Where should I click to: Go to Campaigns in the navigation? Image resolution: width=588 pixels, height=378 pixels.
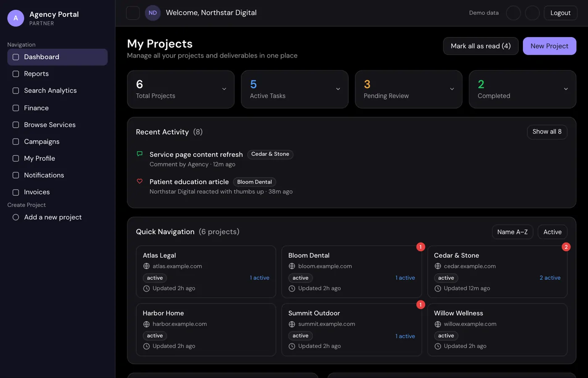(x=58, y=142)
